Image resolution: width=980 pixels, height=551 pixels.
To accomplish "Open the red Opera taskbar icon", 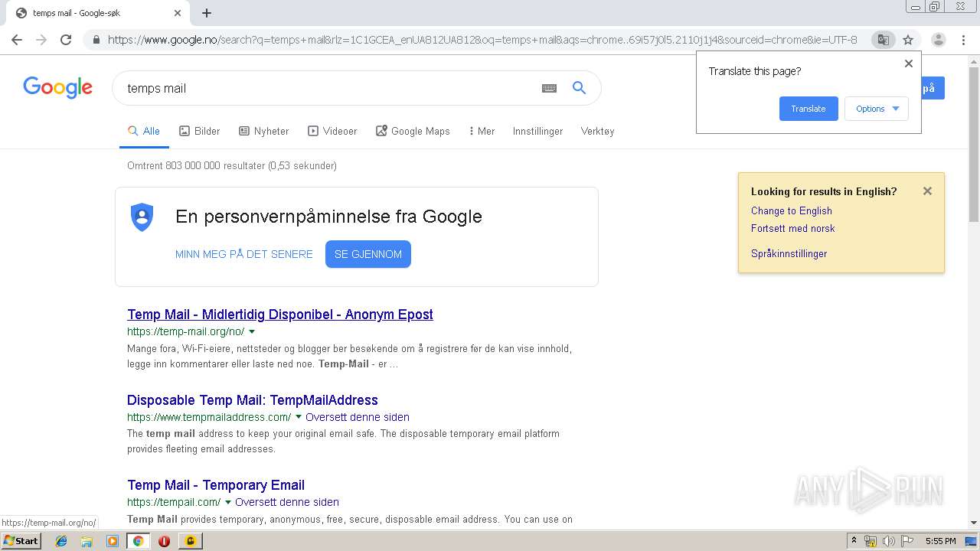I will 164,541.
